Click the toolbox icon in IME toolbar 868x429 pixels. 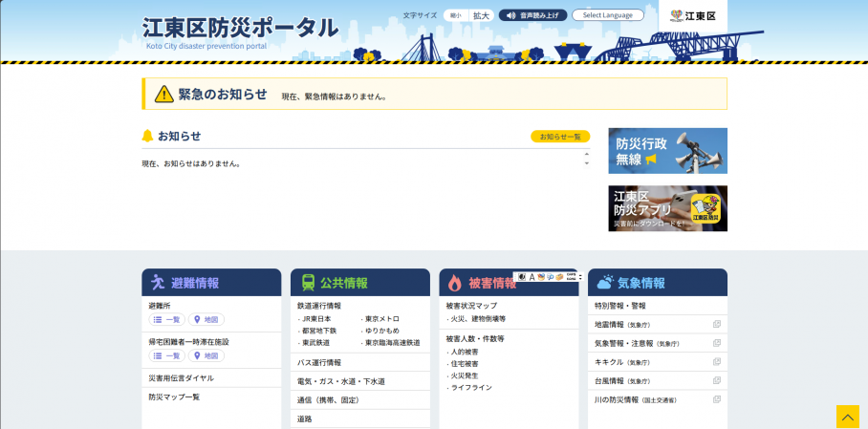(x=559, y=277)
